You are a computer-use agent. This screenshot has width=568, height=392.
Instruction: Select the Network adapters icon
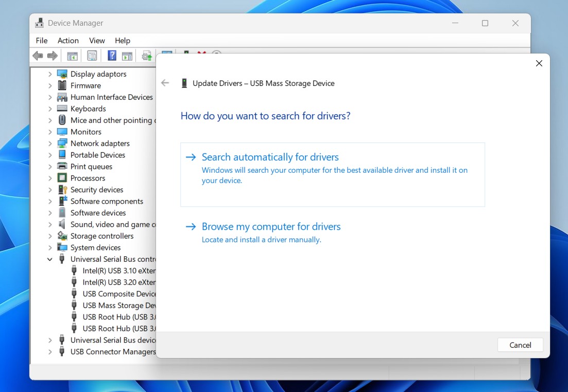(x=62, y=144)
